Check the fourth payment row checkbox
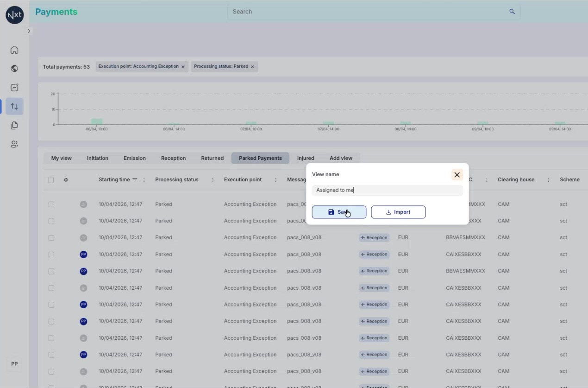Screen dimensions: 588x388 pos(51,254)
